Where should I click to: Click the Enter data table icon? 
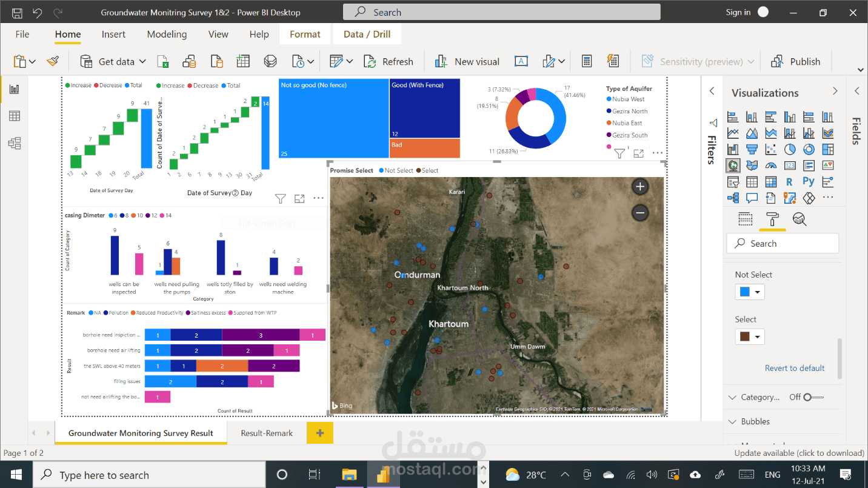[243, 61]
